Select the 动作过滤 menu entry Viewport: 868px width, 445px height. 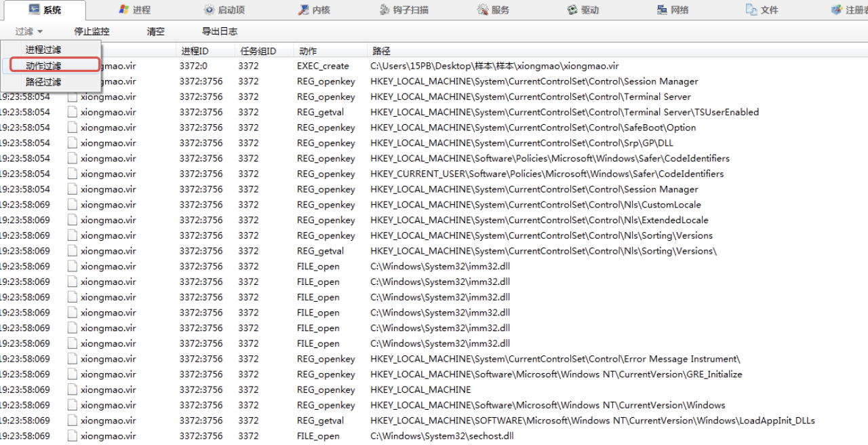[x=43, y=66]
